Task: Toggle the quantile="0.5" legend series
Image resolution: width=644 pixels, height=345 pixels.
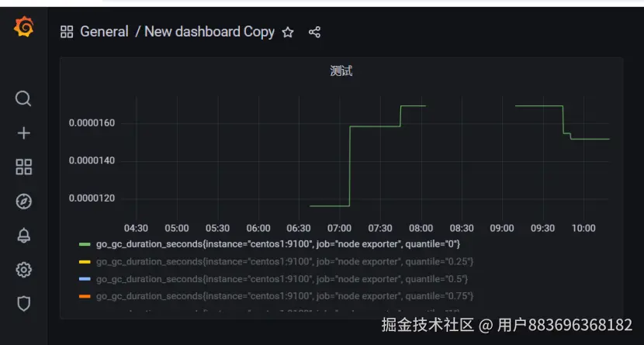Action: pyautogui.click(x=282, y=279)
